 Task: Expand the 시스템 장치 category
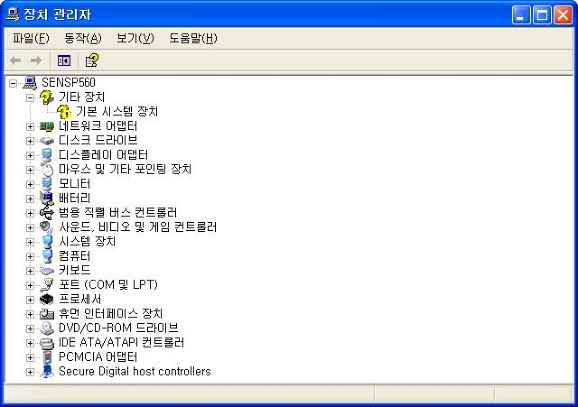coord(30,242)
